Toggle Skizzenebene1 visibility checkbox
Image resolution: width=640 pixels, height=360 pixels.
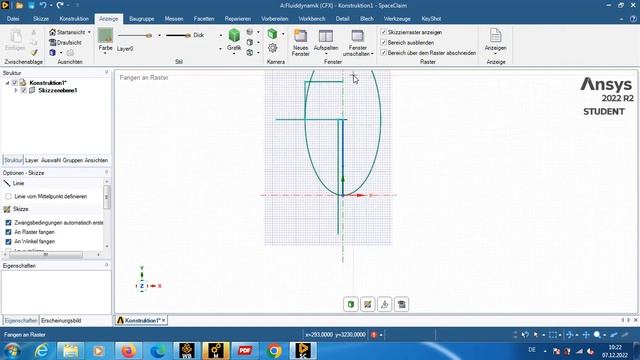[24, 90]
